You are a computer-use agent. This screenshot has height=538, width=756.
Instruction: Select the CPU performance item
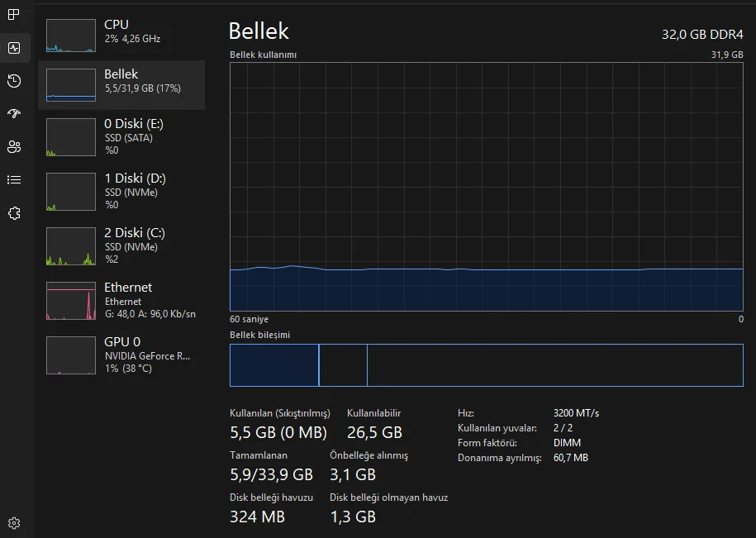coord(121,36)
